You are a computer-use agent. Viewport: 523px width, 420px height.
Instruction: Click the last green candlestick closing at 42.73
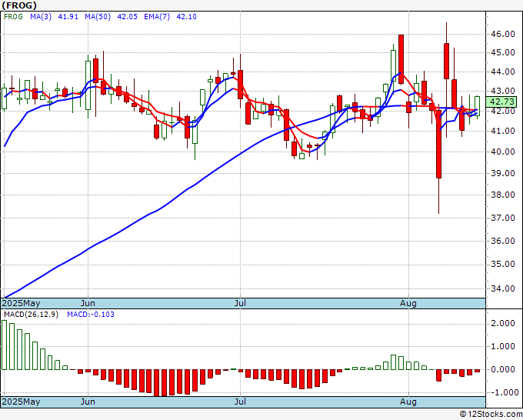[x=478, y=106]
